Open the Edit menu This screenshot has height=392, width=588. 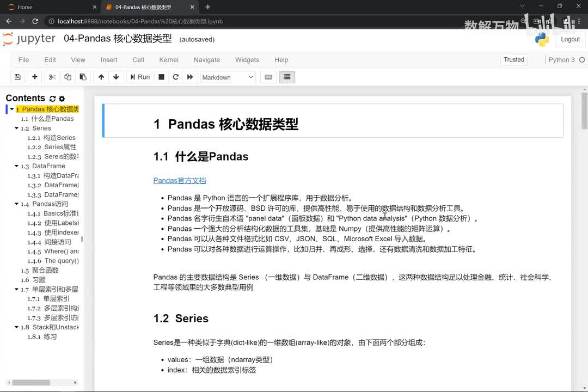(x=50, y=60)
